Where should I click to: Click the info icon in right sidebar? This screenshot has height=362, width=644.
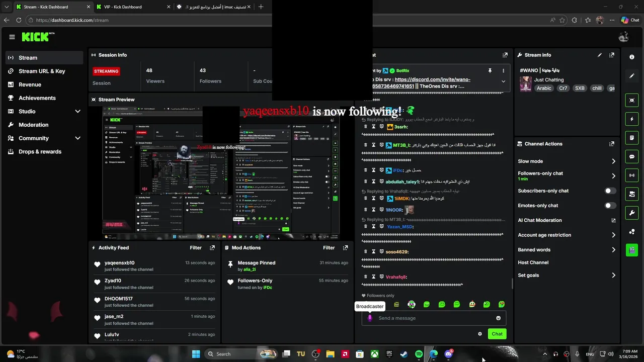click(x=632, y=57)
